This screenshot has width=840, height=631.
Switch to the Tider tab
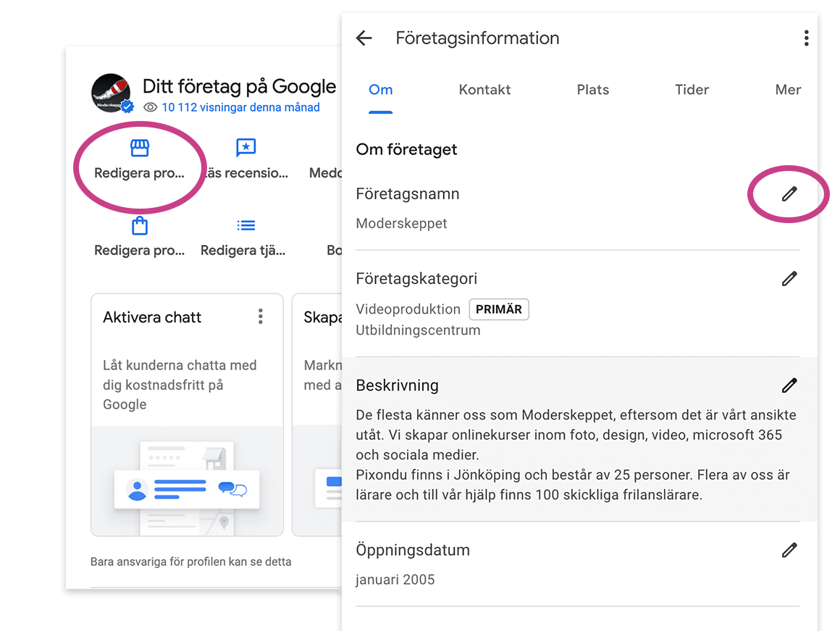point(692,90)
